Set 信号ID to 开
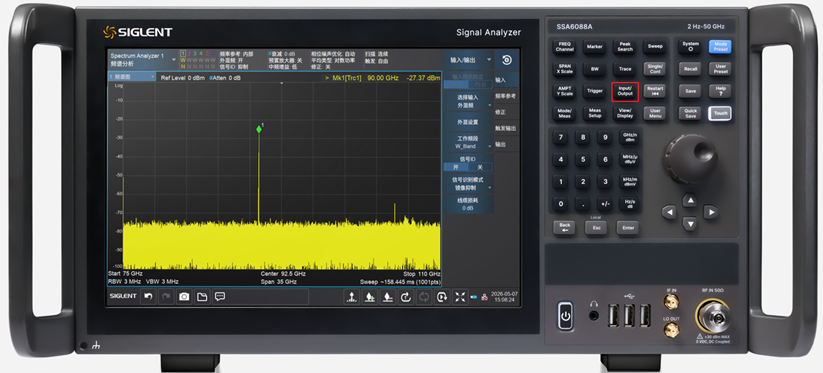The width and height of the screenshot is (823, 373). 455,167
